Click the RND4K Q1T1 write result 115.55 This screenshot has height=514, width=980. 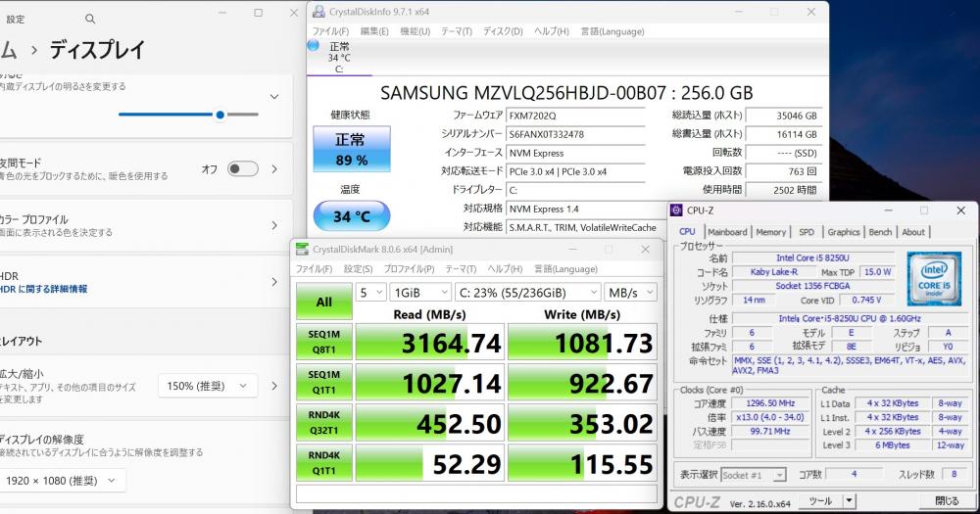click(582, 463)
